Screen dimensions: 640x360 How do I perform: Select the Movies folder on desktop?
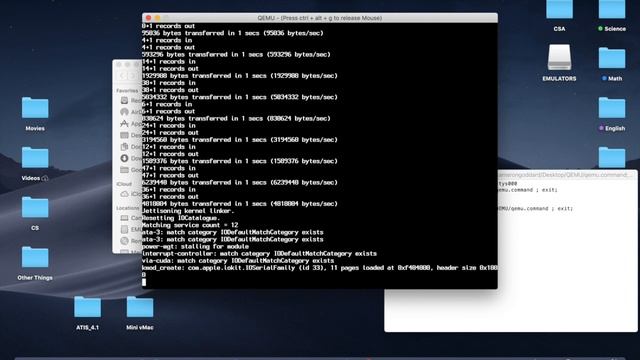(x=35, y=113)
